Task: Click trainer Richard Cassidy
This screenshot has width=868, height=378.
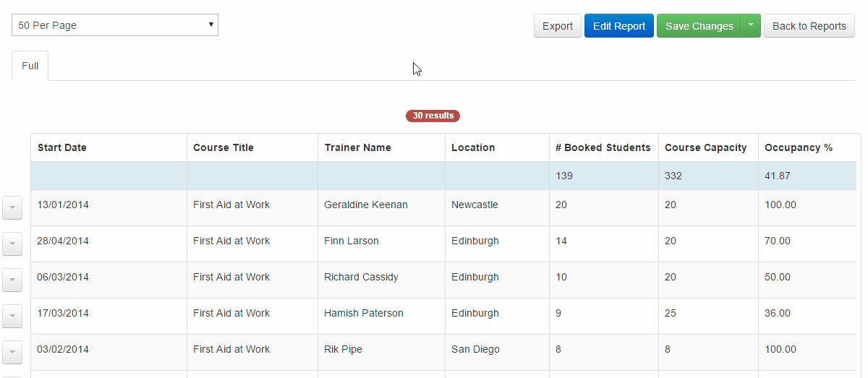Action: pos(361,277)
